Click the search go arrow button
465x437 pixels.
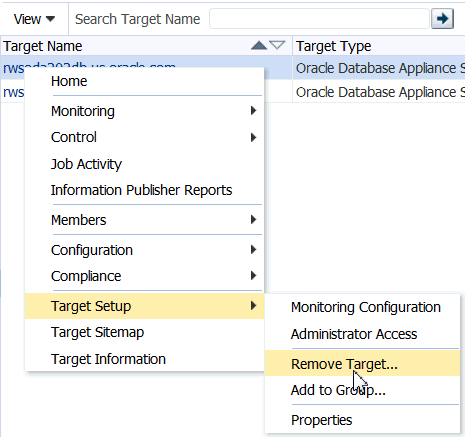(442, 19)
